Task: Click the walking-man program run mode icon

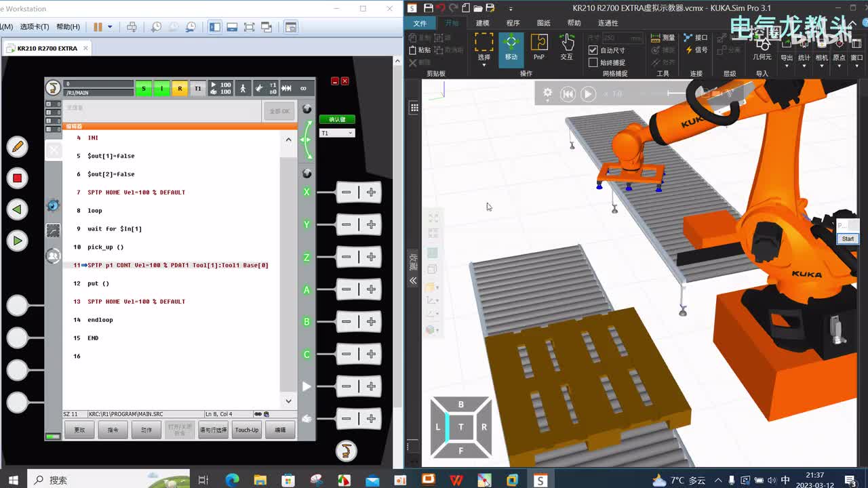Action: pos(243,88)
